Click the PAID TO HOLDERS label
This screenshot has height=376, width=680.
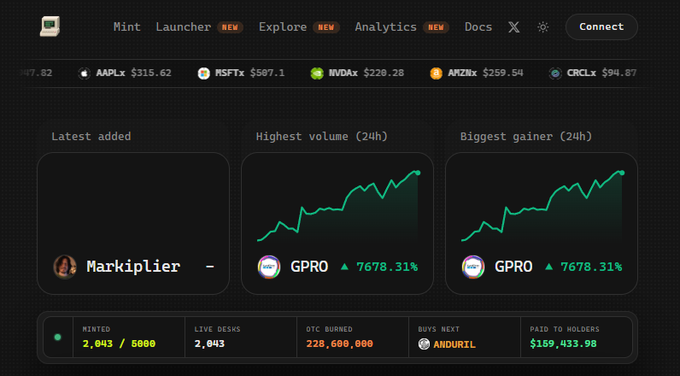click(x=565, y=330)
